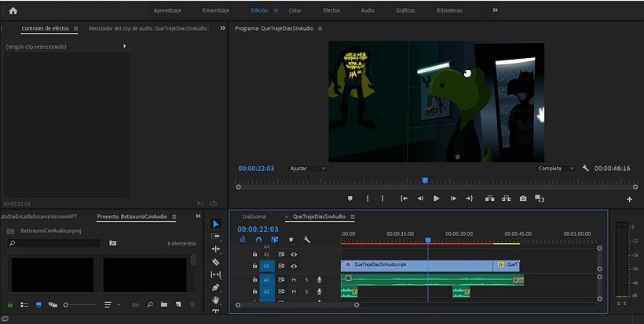Open Edición workspace menu
Screen dimensions: 644x324
(276, 11)
